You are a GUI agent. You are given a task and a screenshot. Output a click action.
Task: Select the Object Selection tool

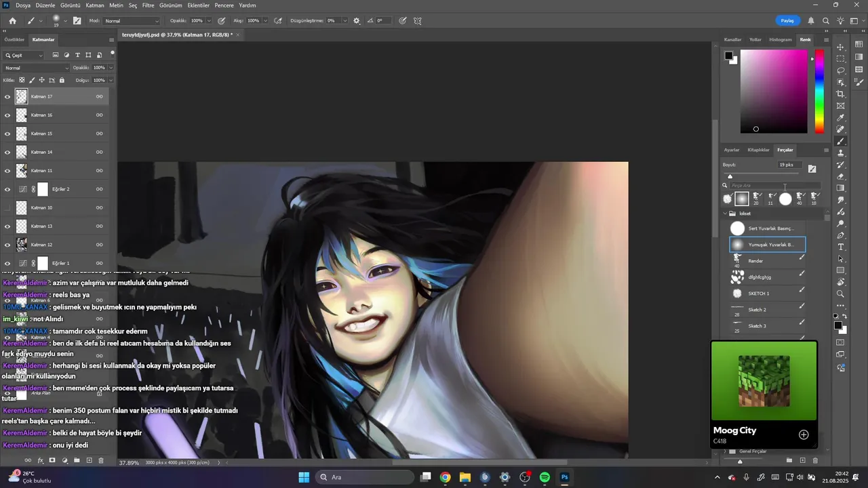tap(841, 82)
